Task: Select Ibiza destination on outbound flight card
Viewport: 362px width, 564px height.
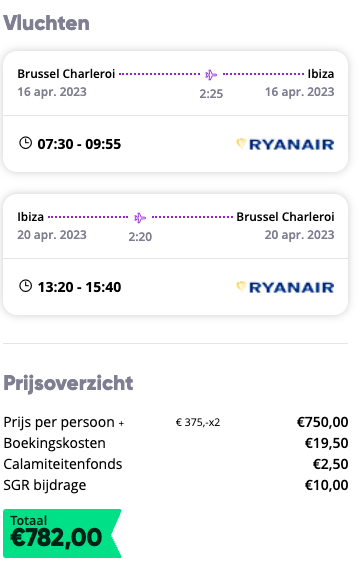Action: tap(321, 74)
